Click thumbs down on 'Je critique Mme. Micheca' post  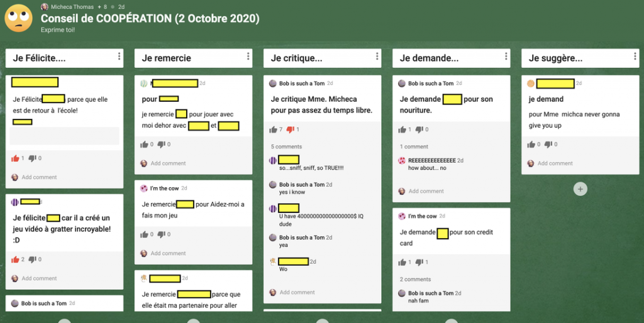click(291, 129)
